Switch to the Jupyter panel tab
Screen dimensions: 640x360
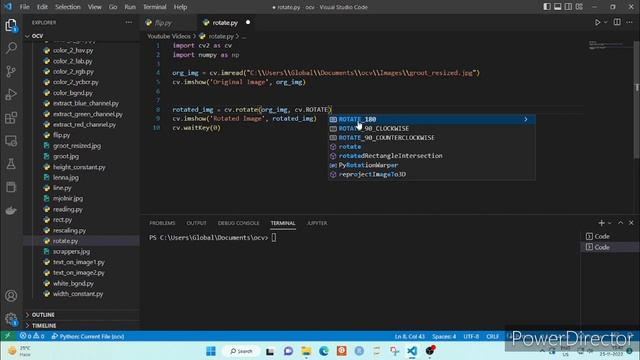click(x=317, y=223)
